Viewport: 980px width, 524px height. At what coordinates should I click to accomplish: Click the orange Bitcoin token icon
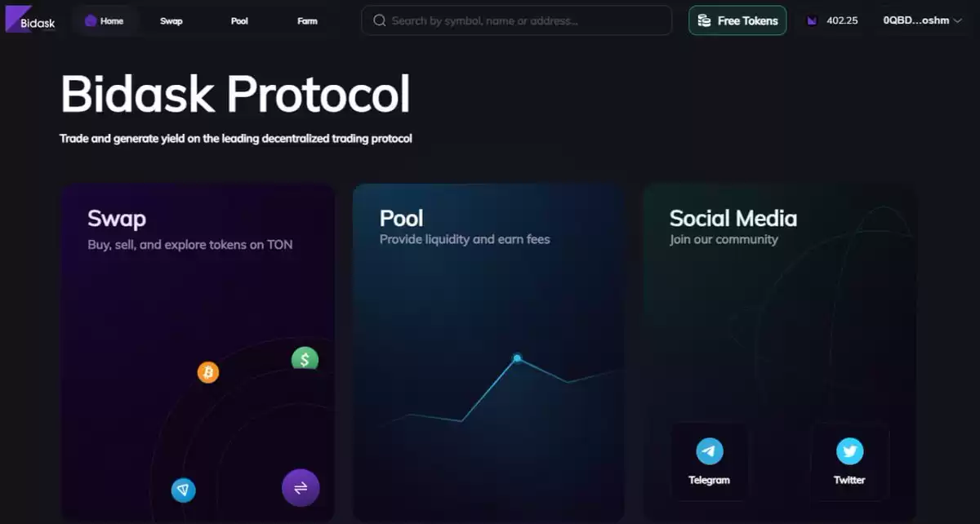[208, 373]
